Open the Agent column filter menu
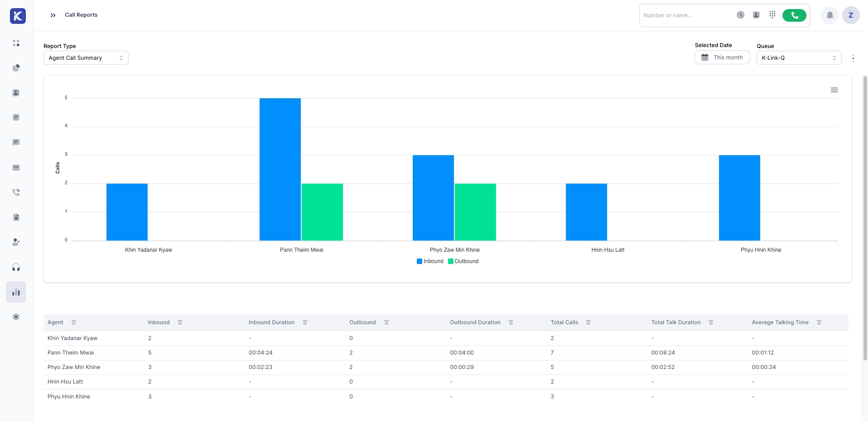 click(74, 322)
